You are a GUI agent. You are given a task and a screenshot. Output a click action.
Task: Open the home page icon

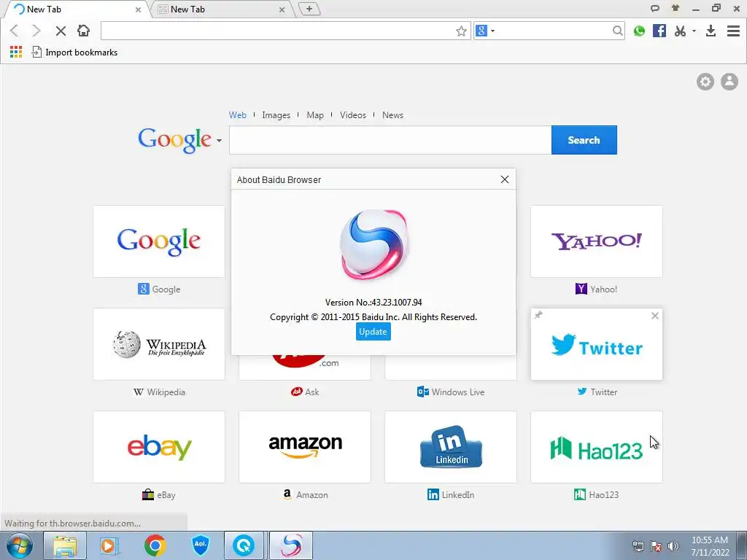tap(83, 31)
